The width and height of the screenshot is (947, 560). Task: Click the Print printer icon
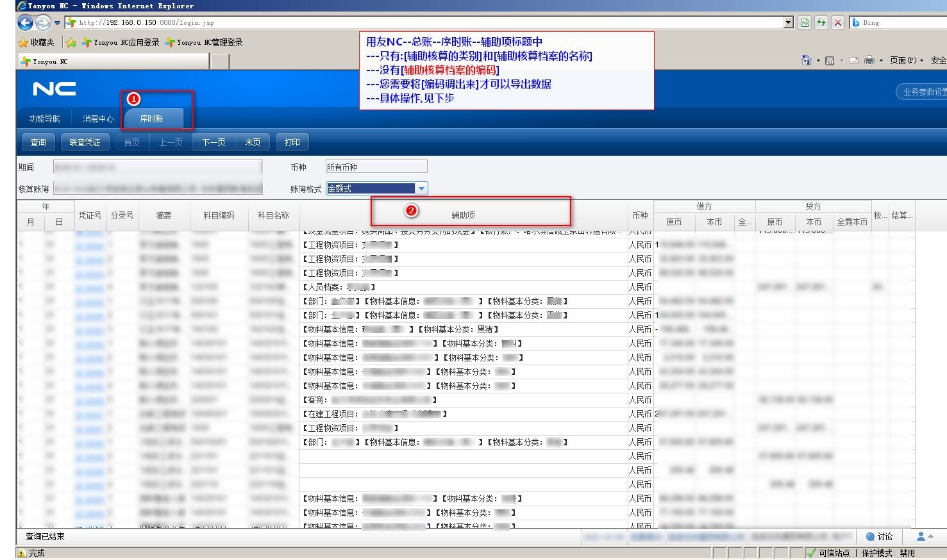869,60
